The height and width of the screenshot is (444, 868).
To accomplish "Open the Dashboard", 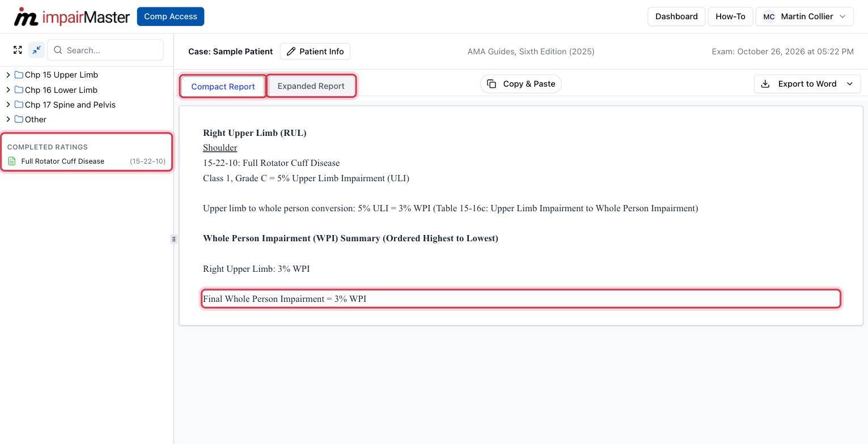I will 676,16.
